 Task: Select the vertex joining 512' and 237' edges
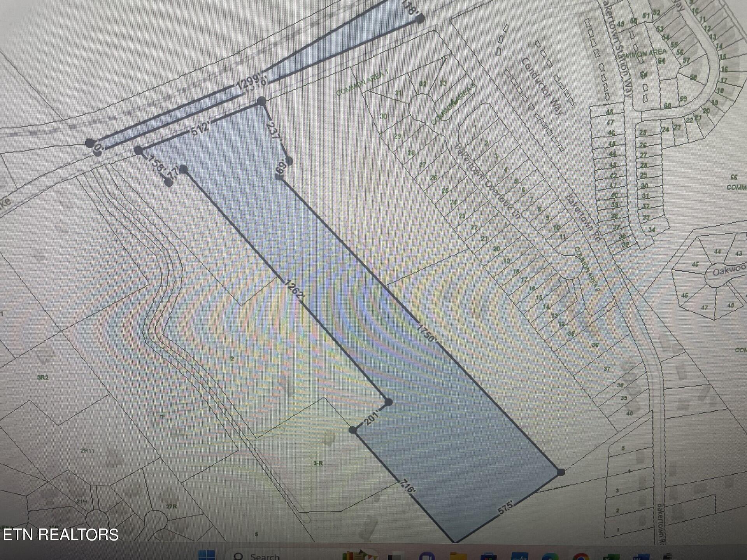(x=261, y=101)
